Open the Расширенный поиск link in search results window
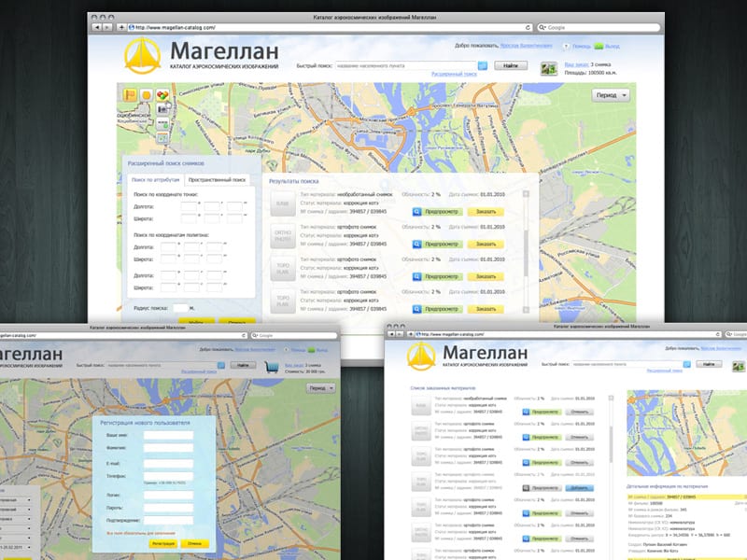The width and height of the screenshot is (747, 560). pos(454,75)
